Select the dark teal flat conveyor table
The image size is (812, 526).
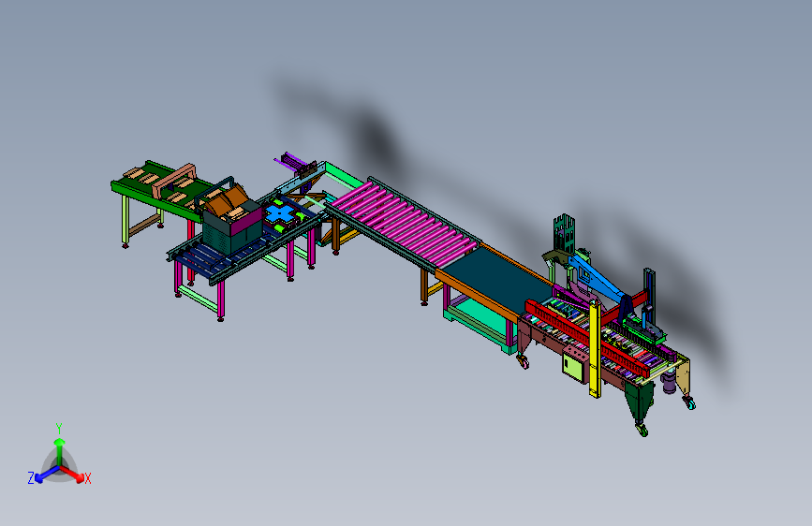pos(496,280)
